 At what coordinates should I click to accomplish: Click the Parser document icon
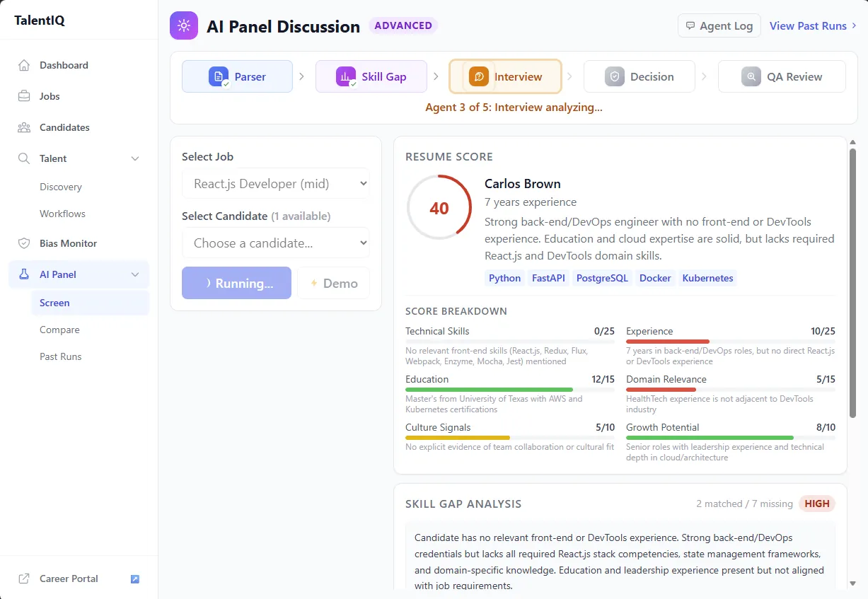pos(219,76)
